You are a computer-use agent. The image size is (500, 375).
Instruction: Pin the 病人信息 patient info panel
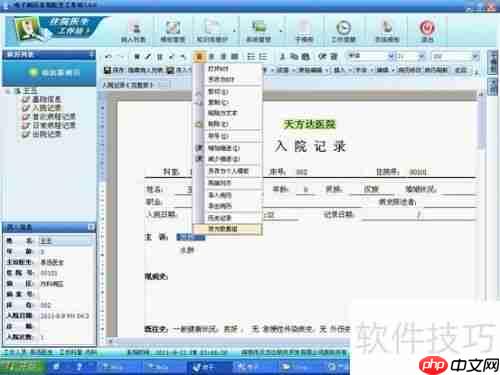point(91,227)
